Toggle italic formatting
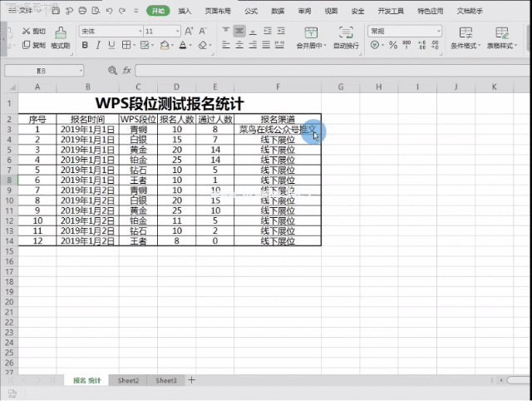532x401 pixels. click(99, 46)
